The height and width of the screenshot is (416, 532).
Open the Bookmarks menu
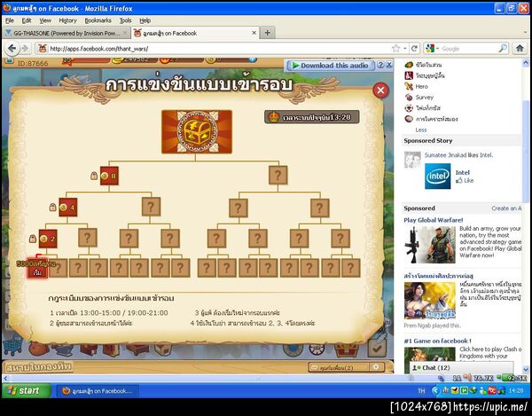[98, 20]
